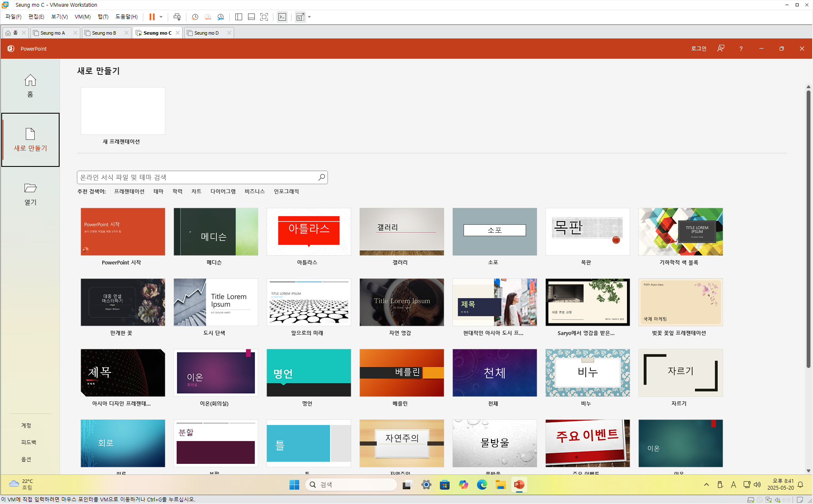Click the PowerPoint help question mark
This screenshot has width=813, height=504.
[741, 49]
